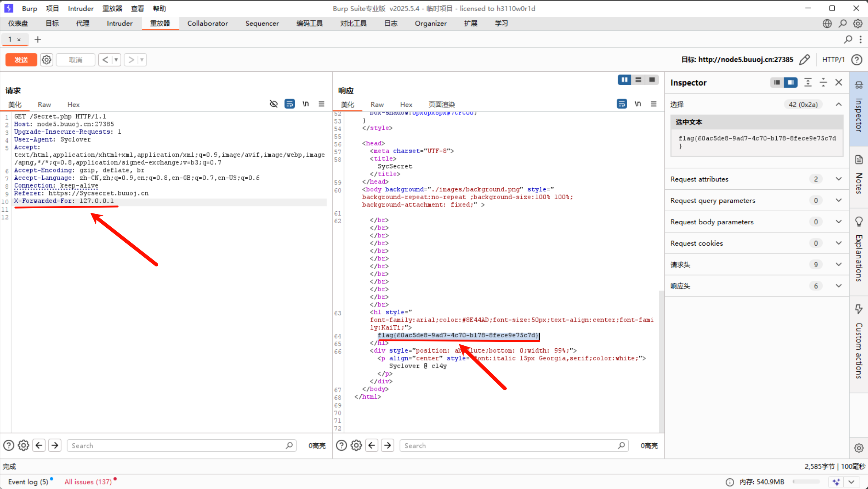Add a new repeater tab
Viewport: 868px width, 489px height.
38,39
